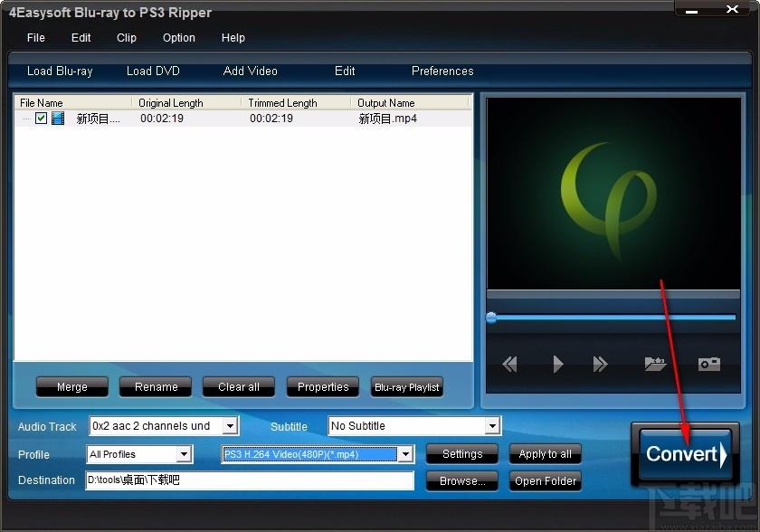Click Edit in the toolbar
The image size is (760, 532).
click(x=345, y=71)
